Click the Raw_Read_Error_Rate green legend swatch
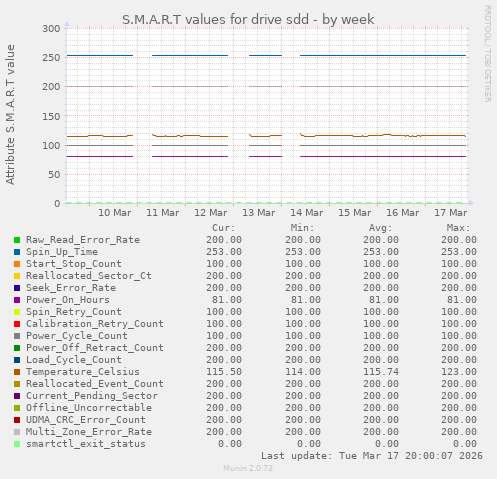Viewport: 497px width, 479px height. (17, 240)
